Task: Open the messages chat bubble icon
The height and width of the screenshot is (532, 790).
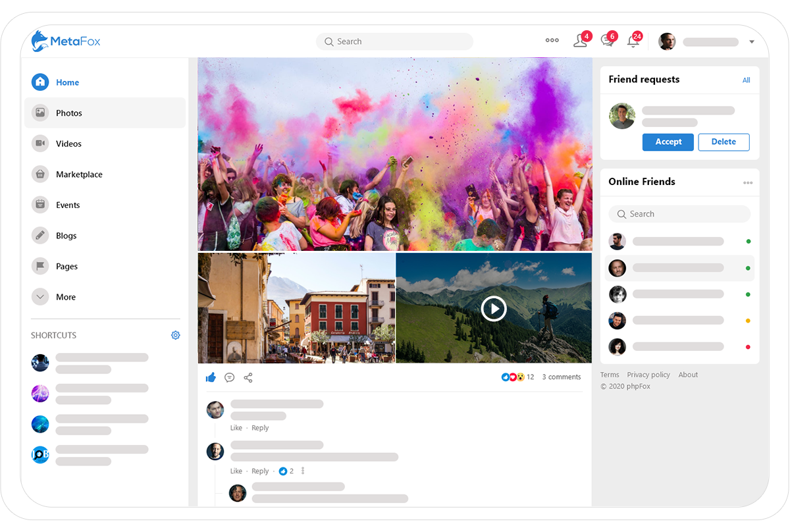Action: 607,41
